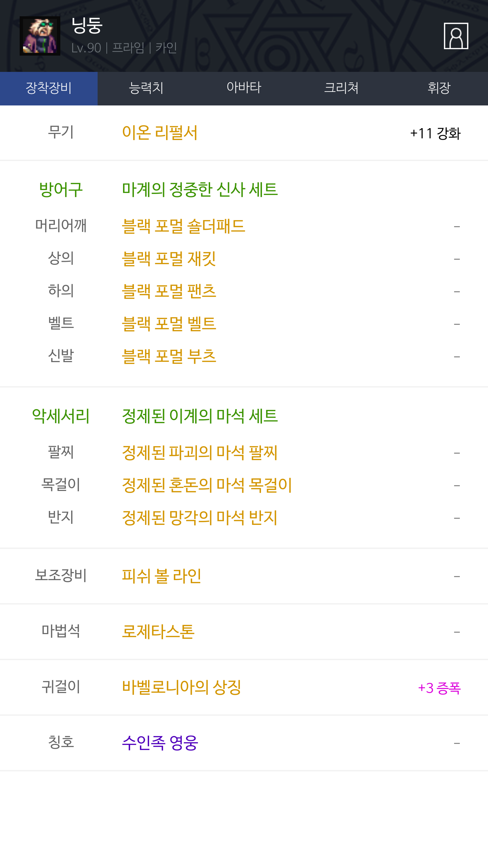Open accessory set 정제된 이계의 마석 세트

pyautogui.click(x=200, y=416)
